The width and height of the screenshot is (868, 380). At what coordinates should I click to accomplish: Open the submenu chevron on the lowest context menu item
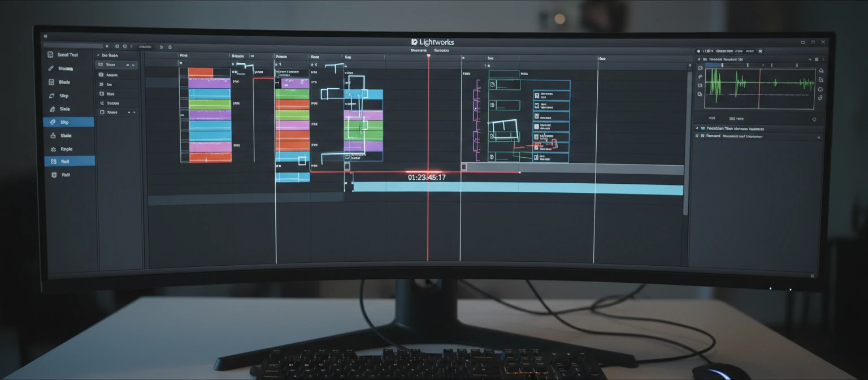click(x=134, y=112)
